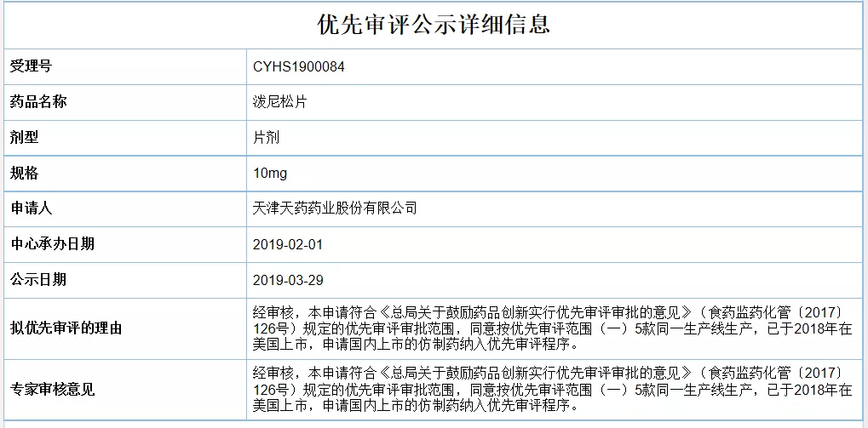Select the 中心承办日期 row label

pyautogui.click(x=51, y=244)
